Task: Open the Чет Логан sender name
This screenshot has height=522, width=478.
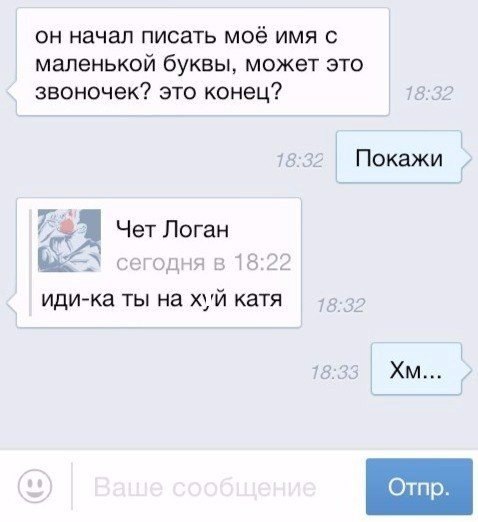Action: click(172, 229)
